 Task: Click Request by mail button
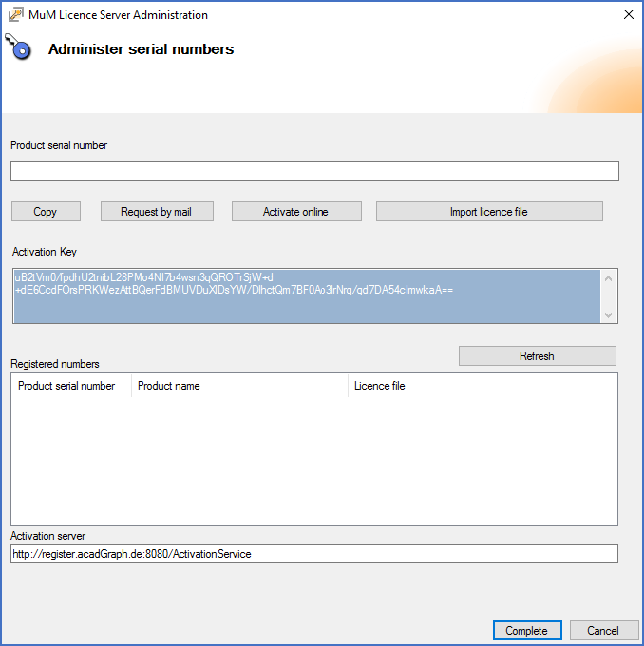pos(157,211)
